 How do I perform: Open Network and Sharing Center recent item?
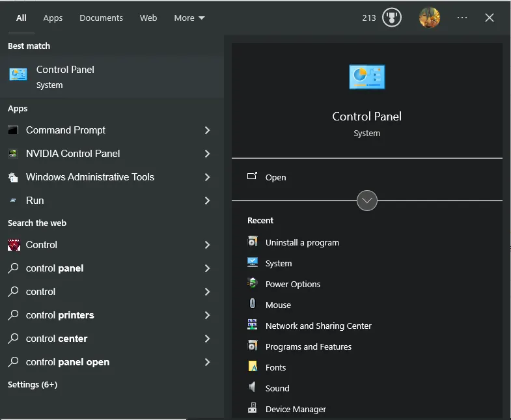coord(318,326)
